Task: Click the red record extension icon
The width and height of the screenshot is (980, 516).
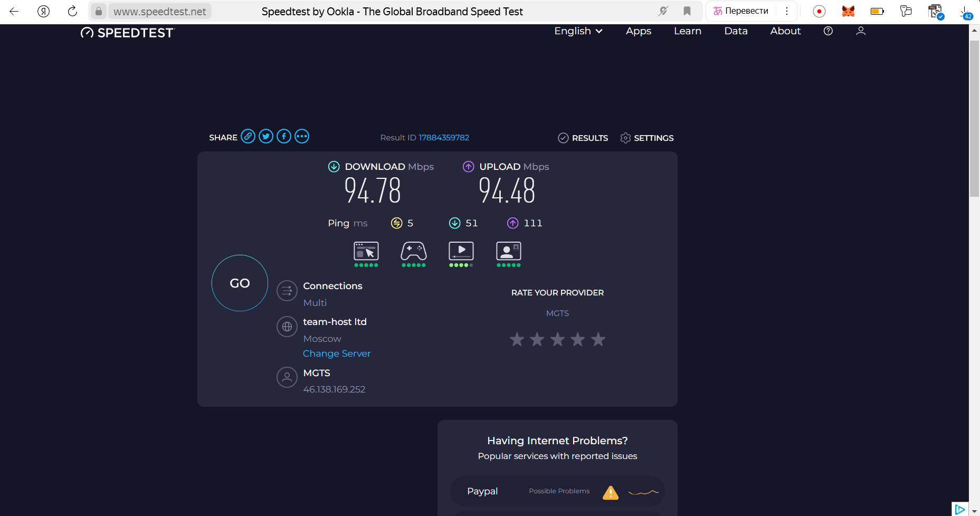Action: (819, 11)
